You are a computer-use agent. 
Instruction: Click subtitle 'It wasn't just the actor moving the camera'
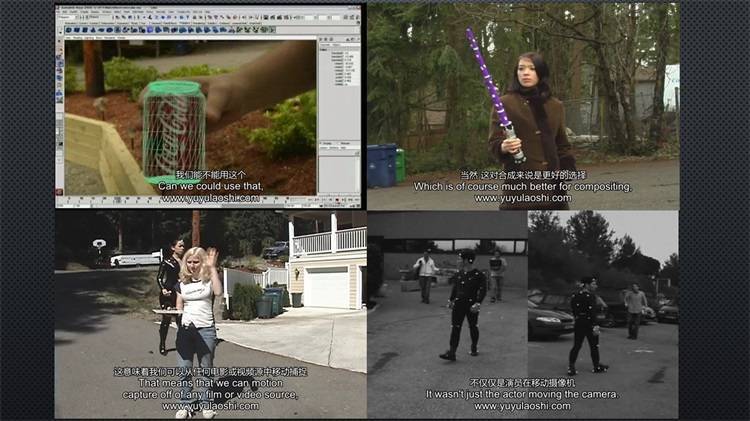(x=522, y=394)
